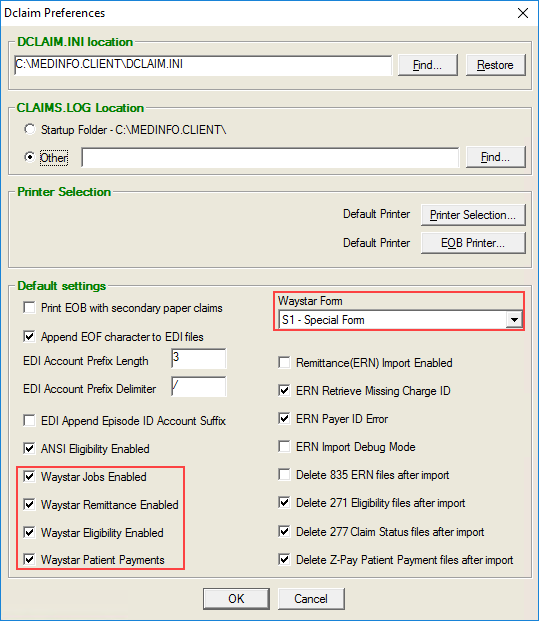Click the Restore button
The image size is (539, 621).
tap(495, 65)
